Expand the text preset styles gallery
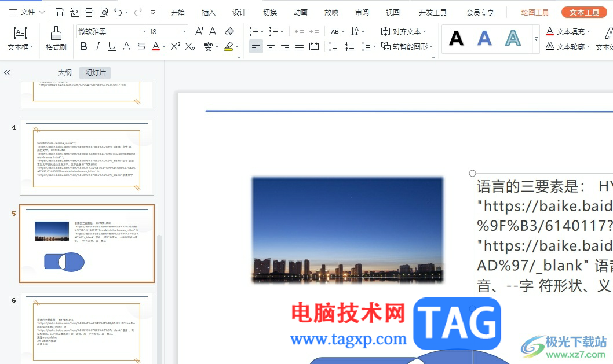The width and height of the screenshot is (613, 364). click(x=536, y=39)
